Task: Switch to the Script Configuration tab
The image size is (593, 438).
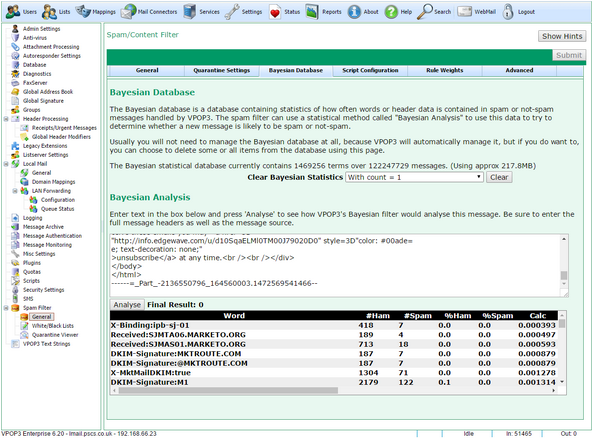Action: [x=370, y=70]
